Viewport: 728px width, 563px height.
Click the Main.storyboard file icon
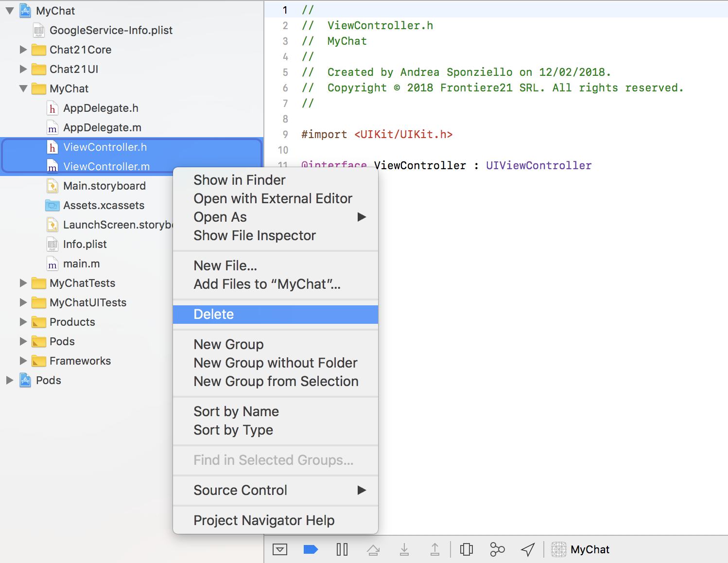click(52, 186)
